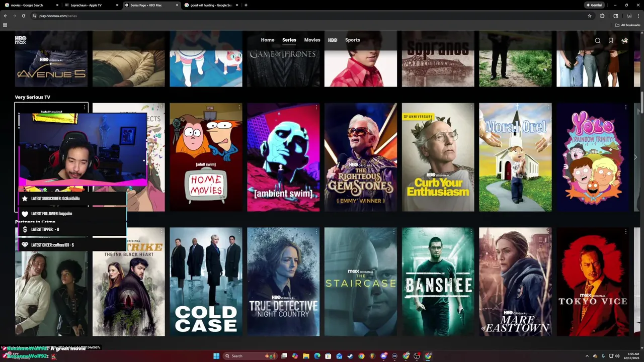Open the Sports section
The height and width of the screenshot is (362, 644).
353,40
